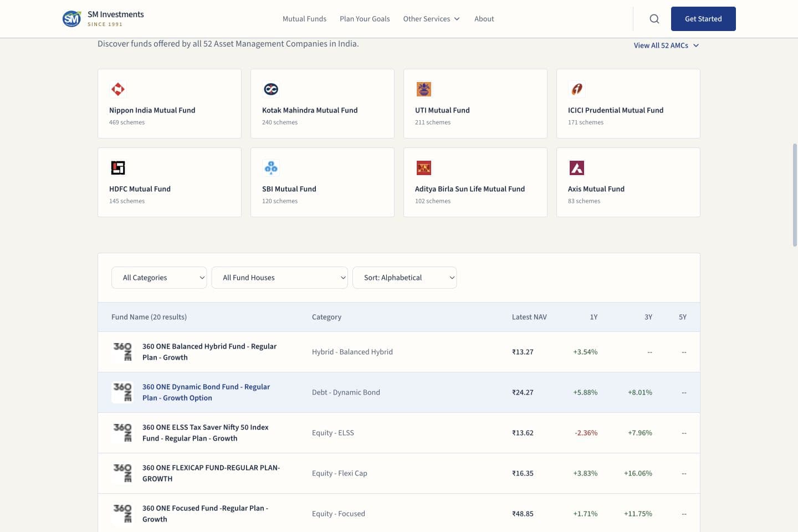This screenshot has width=798, height=532.
Task: Open the Sort: Alphabetical dropdown
Action: 405,278
